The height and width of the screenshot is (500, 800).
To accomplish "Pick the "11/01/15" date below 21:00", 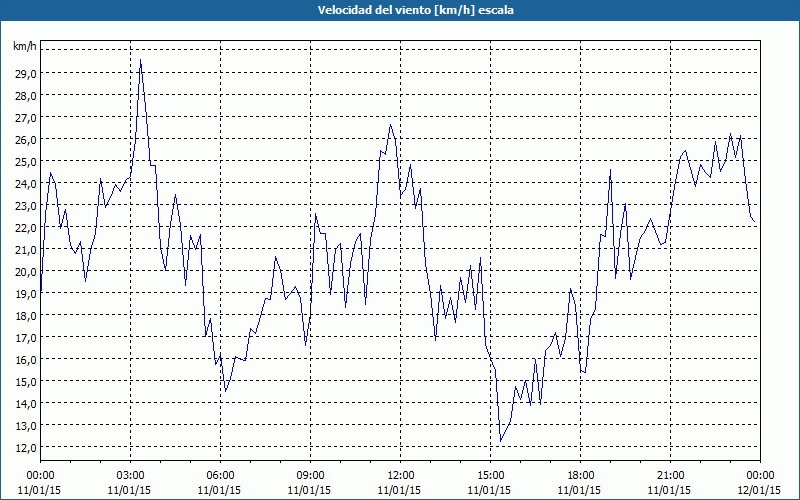I will [669, 490].
